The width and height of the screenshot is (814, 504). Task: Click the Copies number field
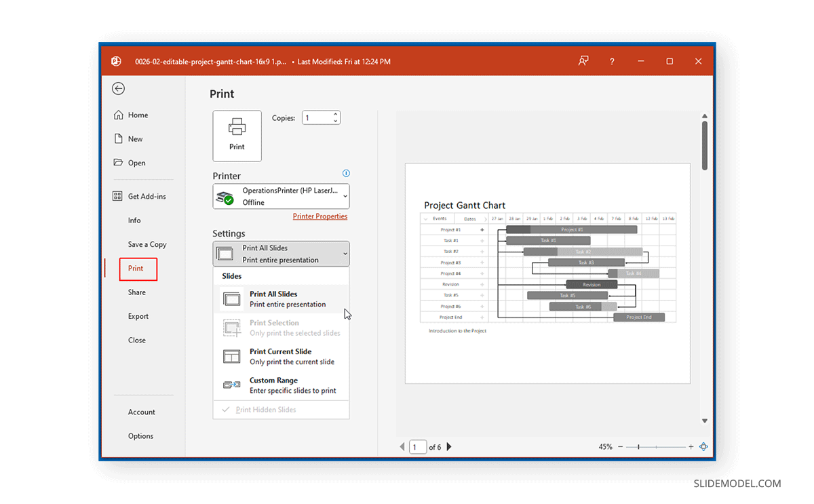pyautogui.click(x=316, y=118)
